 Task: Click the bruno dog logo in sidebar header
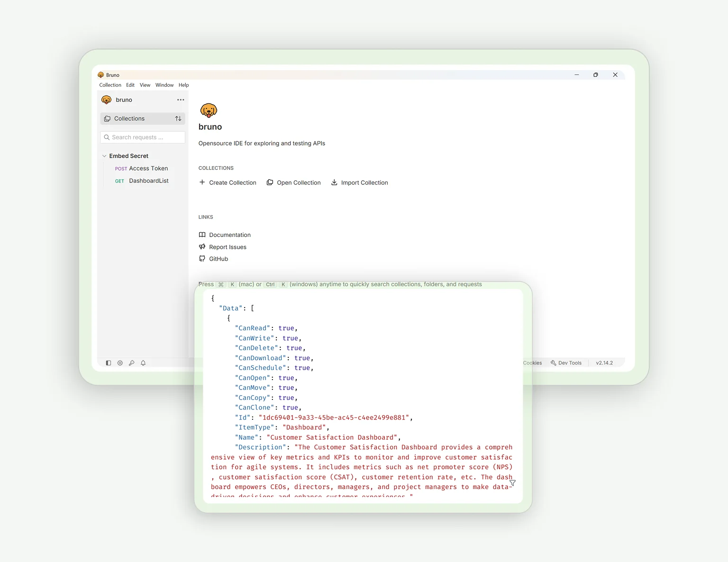pyautogui.click(x=107, y=100)
